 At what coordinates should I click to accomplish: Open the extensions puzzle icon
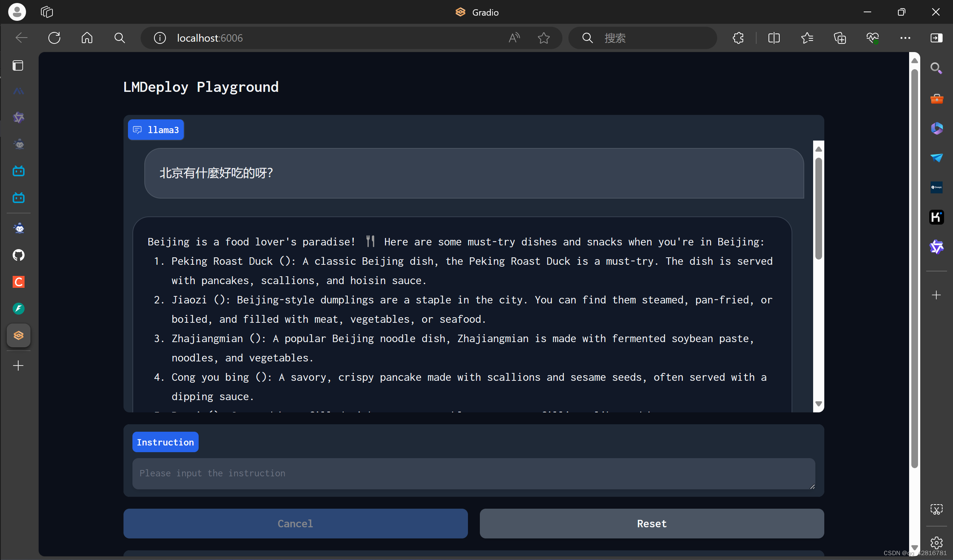pos(738,38)
